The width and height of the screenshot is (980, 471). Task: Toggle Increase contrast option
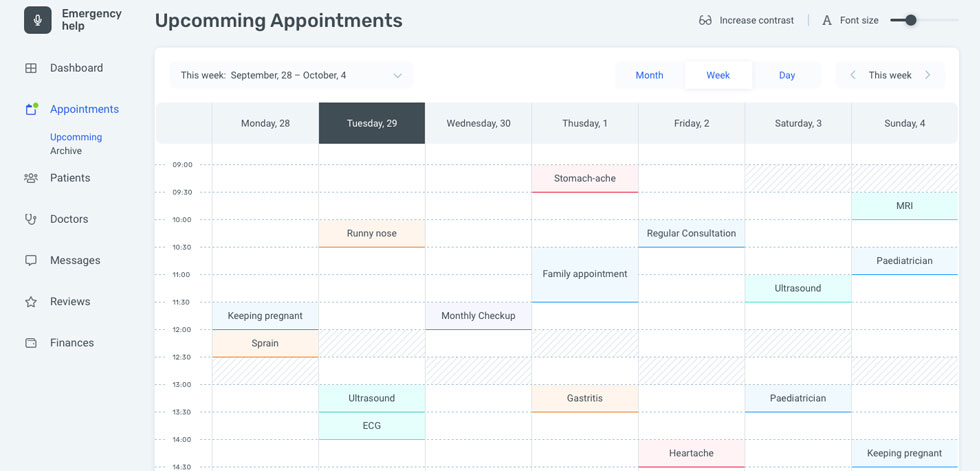point(746,21)
